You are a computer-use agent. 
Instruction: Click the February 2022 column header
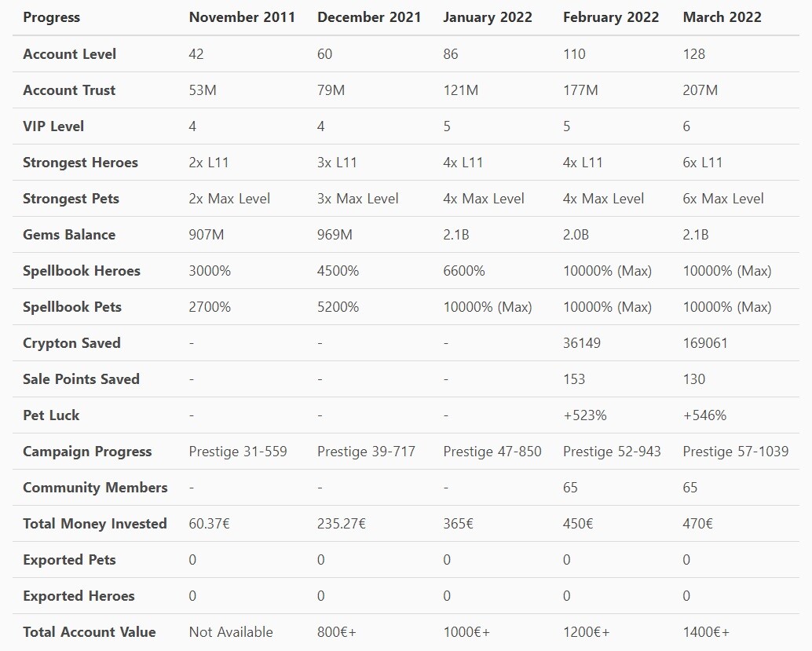point(610,17)
